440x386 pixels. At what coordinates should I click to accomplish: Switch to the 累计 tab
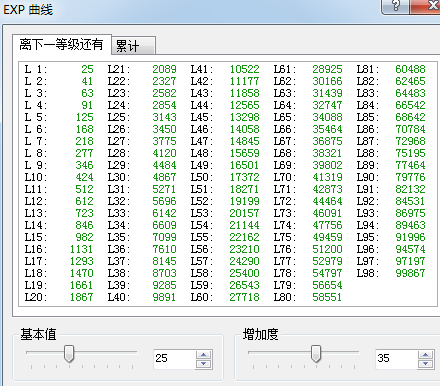pos(134,46)
